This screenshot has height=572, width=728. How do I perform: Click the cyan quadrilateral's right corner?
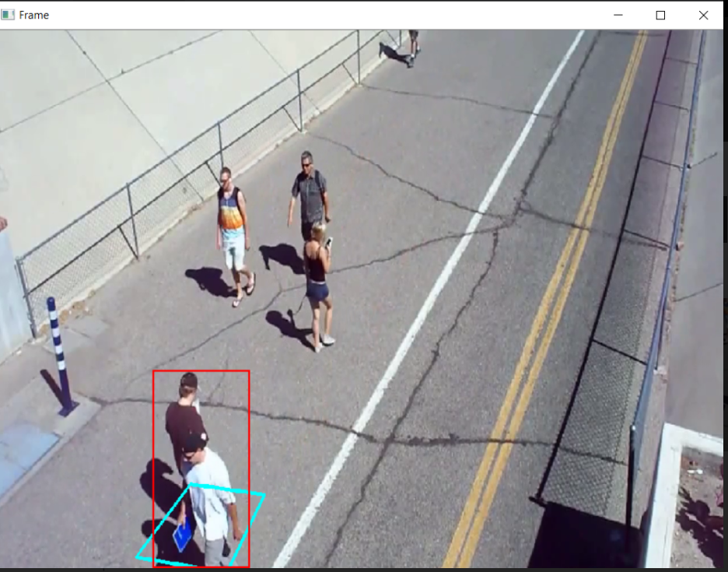pos(264,494)
